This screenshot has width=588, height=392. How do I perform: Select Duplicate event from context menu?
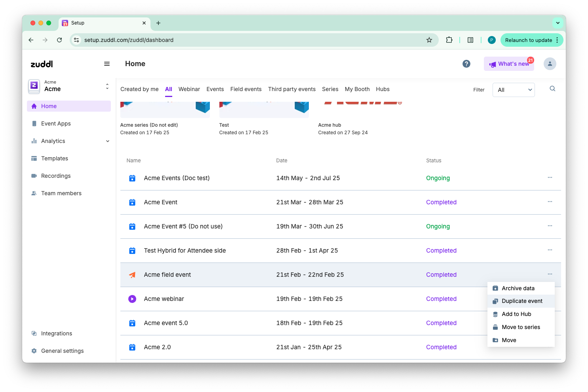(x=521, y=301)
